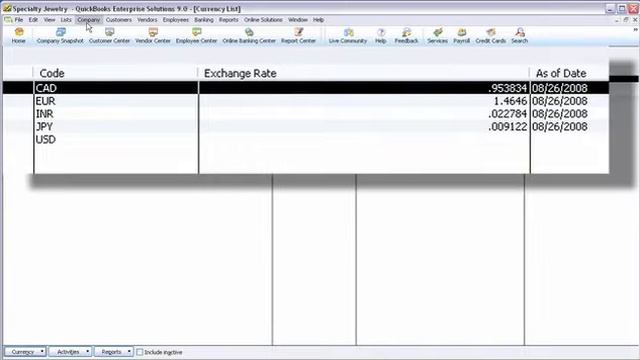Open the Edit menu
Screen dimensions: 640x360
pyautogui.click(x=33, y=20)
